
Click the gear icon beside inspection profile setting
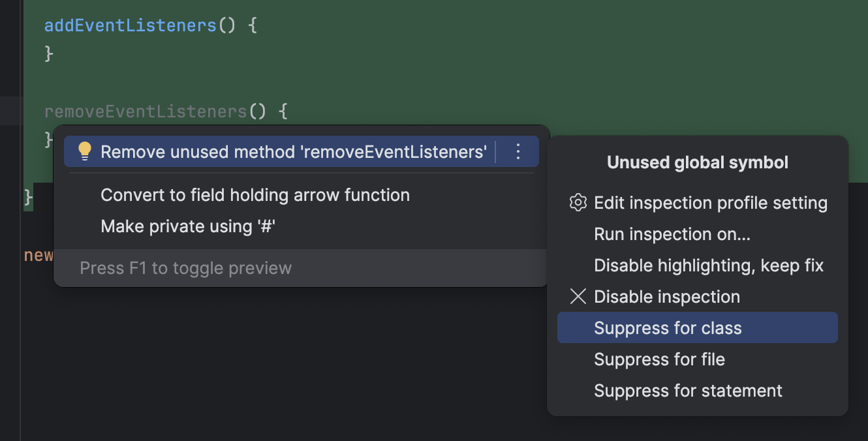tap(578, 202)
